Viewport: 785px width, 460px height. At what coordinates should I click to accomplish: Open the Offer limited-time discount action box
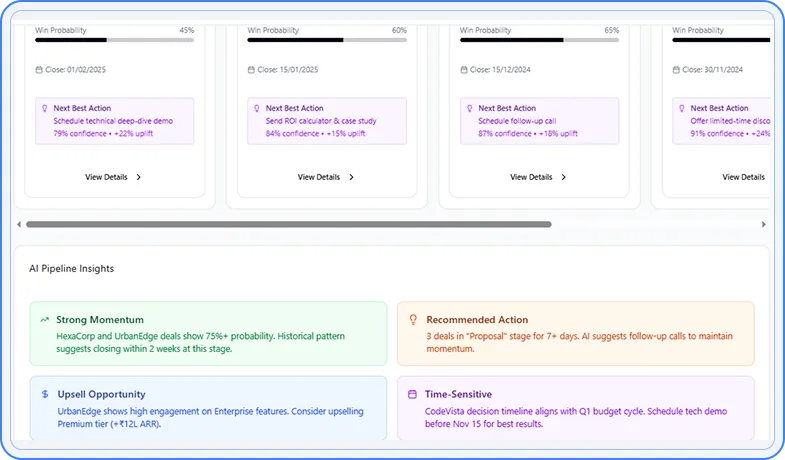[x=720, y=121]
